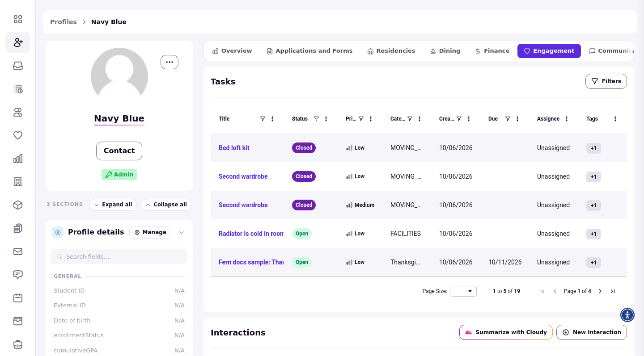Open the Status column menu dots
This screenshot has width=644, height=356.
(326, 119)
